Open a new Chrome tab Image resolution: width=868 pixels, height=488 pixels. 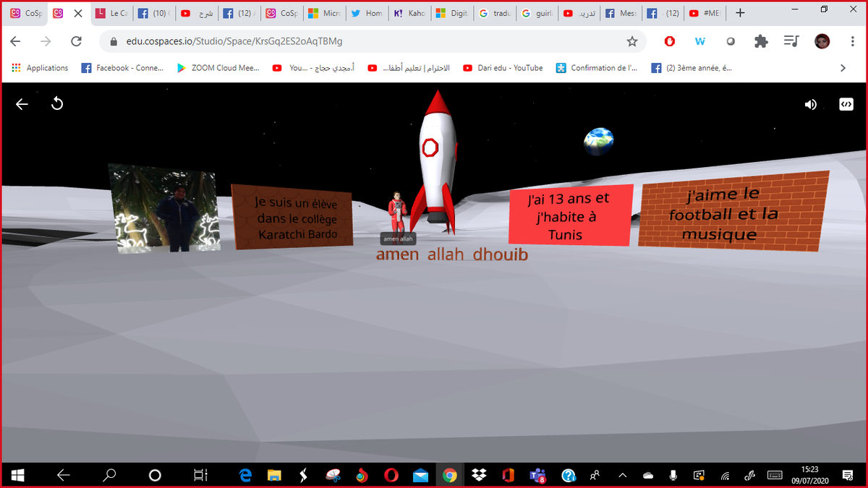coord(740,13)
